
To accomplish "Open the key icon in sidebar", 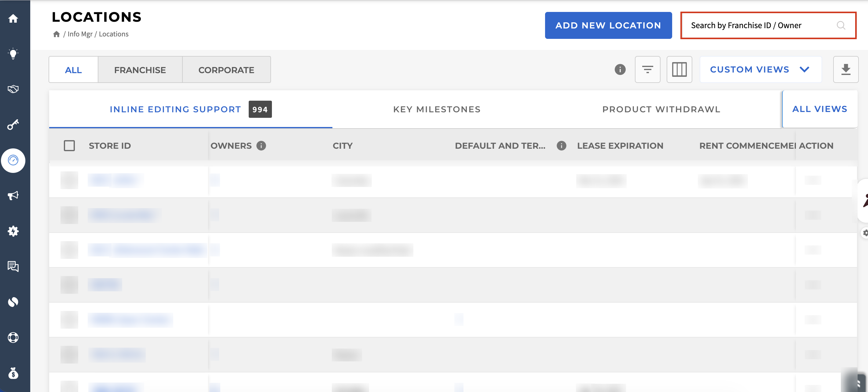I will (13, 125).
